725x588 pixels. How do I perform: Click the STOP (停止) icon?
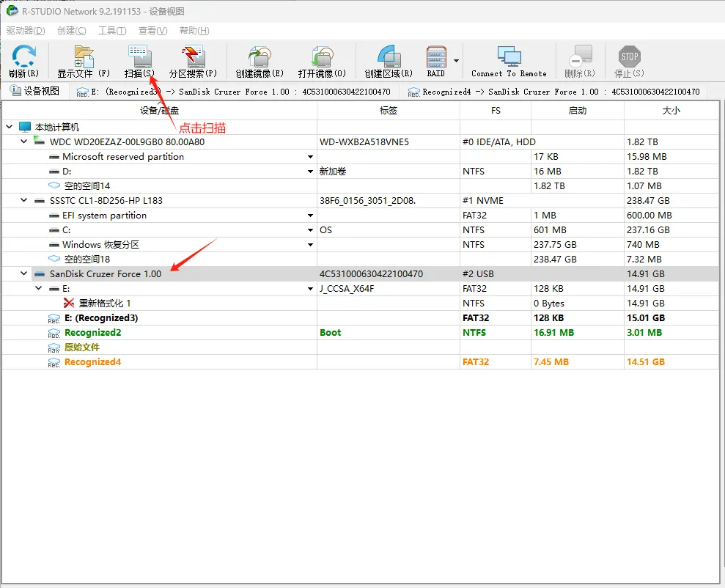point(629,56)
